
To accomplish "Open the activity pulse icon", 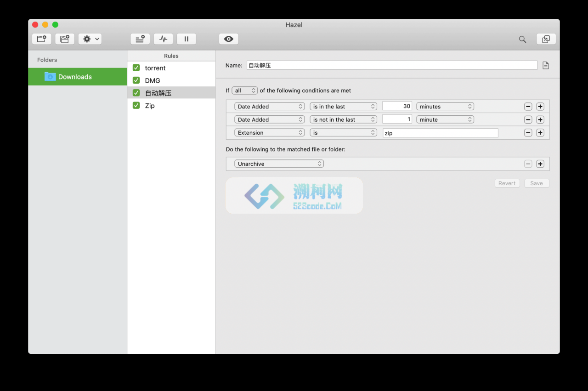I will pyautogui.click(x=163, y=39).
